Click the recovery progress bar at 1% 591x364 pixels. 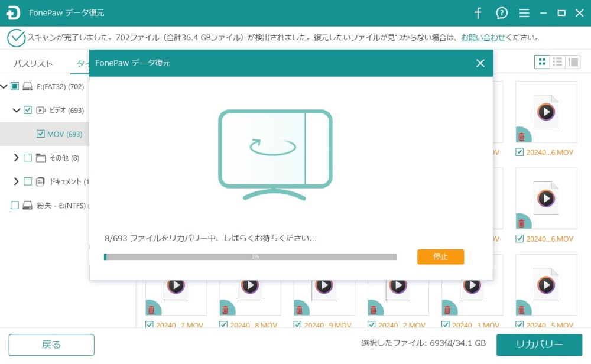click(250, 256)
